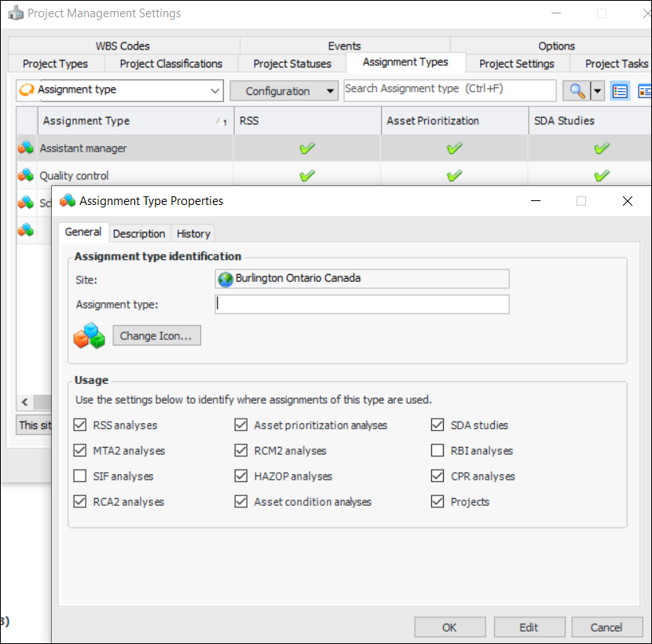Click the Change Icon button

click(156, 335)
